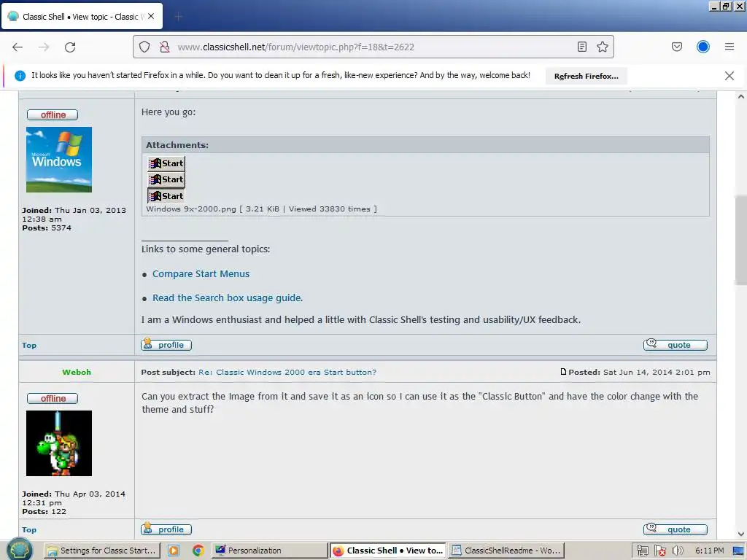Dismiss the Firefox notification bar
Image resolution: width=747 pixels, height=560 pixels.
729,76
